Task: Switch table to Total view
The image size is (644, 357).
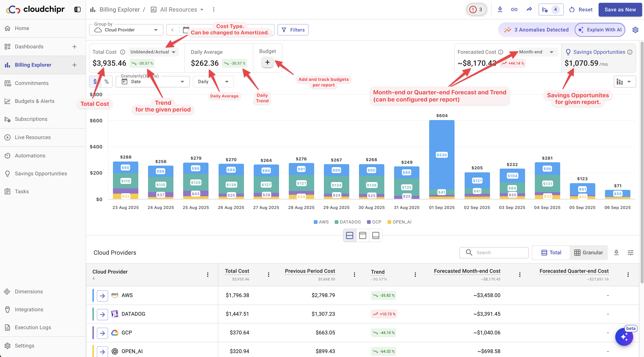Action: point(551,252)
